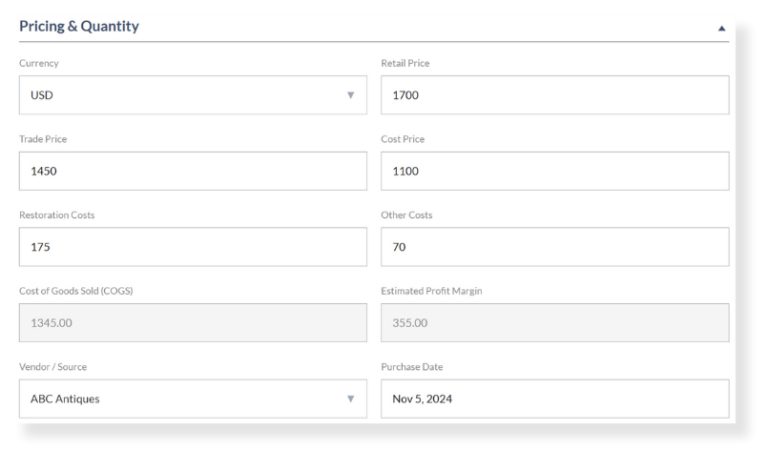This screenshot has width=768, height=450.
Task: Click the "Currency" field label
Action: [x=39, y=63]
